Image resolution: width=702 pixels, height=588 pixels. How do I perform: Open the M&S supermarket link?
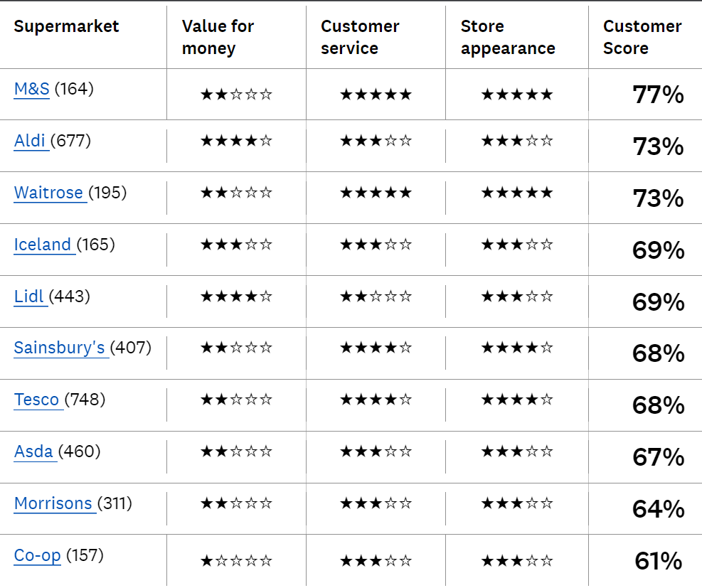tap(32, 89)
